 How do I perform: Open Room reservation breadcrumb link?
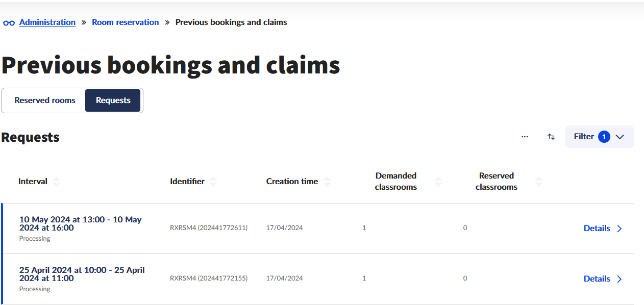(x=125, y=22)
